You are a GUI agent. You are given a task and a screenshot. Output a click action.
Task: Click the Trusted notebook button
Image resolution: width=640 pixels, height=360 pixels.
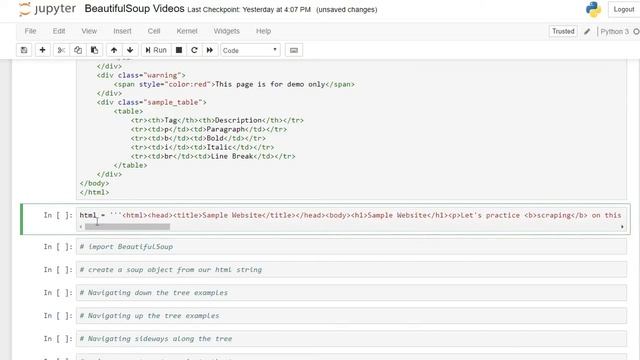click(563, 31)
